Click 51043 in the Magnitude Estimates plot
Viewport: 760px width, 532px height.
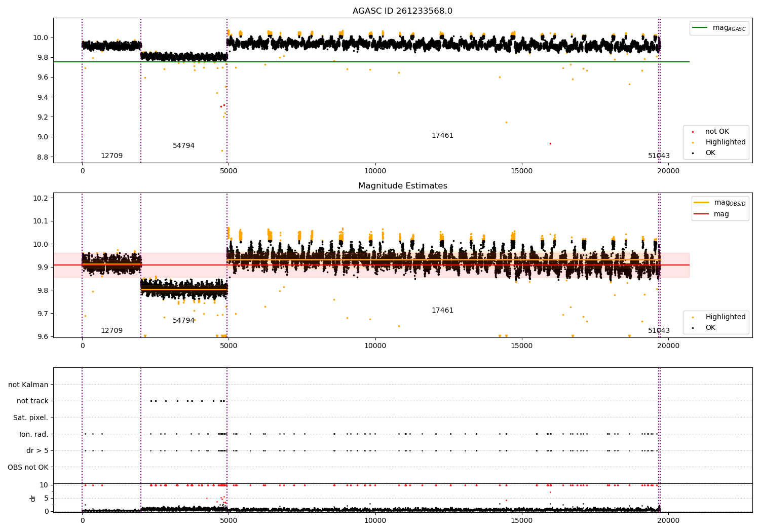click(659, 331)
